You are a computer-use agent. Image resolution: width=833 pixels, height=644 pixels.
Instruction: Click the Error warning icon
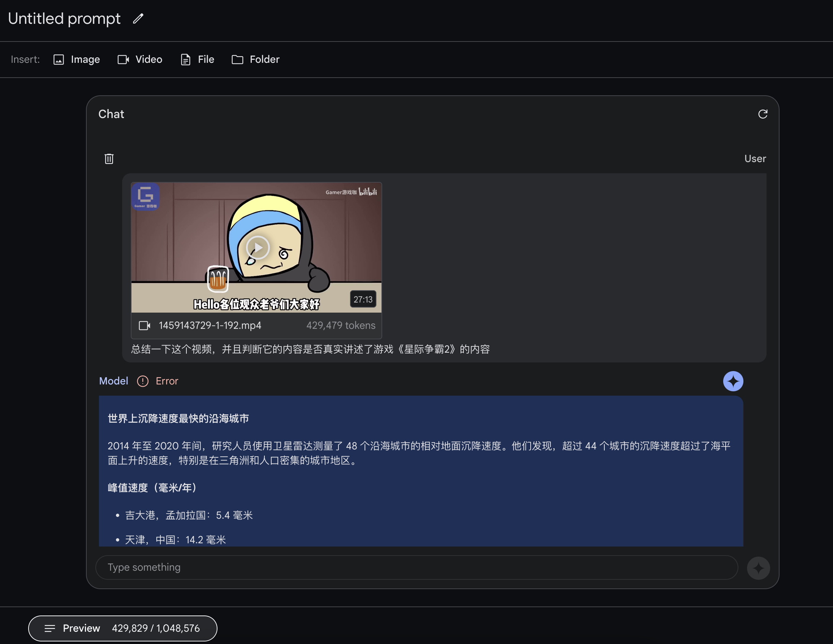click(x=143, y=381)
